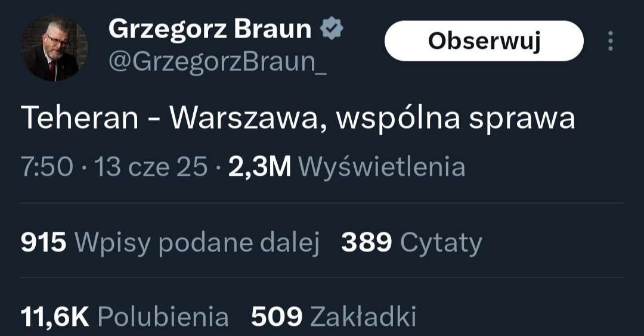The height and width of the screenshot is (336, 644).
Task: Click the 7:50 timestamp
Action: (x=47, y=167)
